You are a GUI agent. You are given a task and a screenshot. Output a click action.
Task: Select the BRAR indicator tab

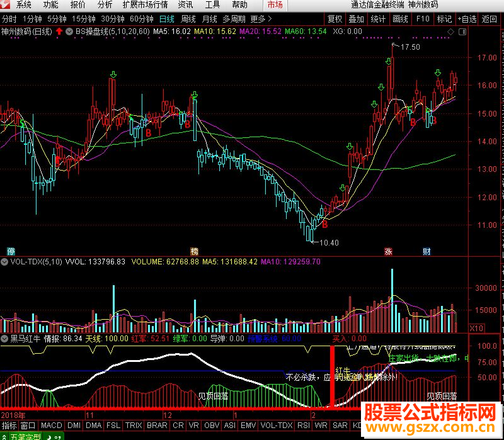point(157,426)
